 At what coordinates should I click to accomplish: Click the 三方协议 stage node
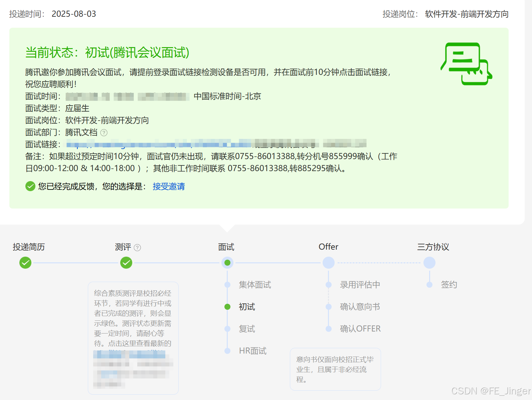[x=429, y=263]
